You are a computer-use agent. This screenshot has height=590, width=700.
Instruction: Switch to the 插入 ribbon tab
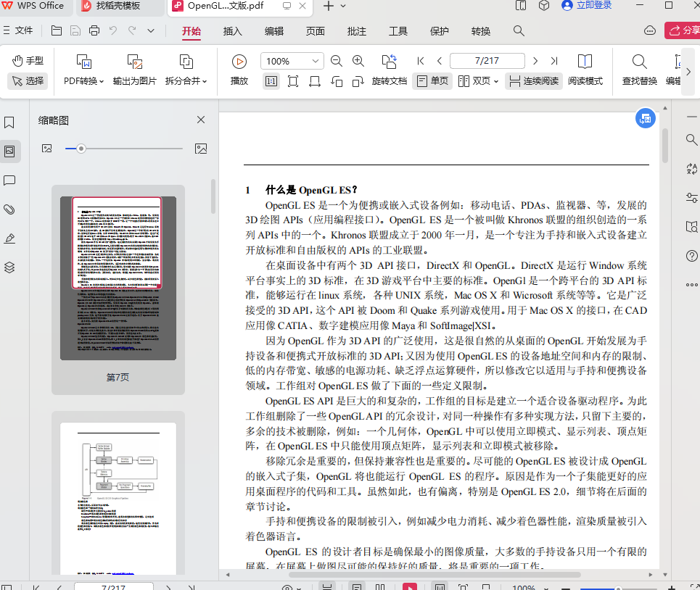[x=231, y=32]
